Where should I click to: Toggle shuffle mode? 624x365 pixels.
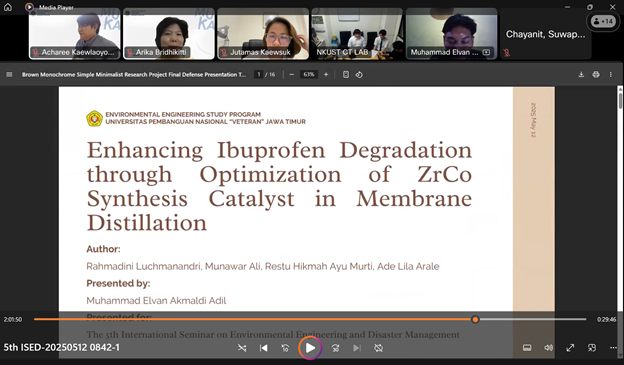pyautogui.click(x=242, y=348)
